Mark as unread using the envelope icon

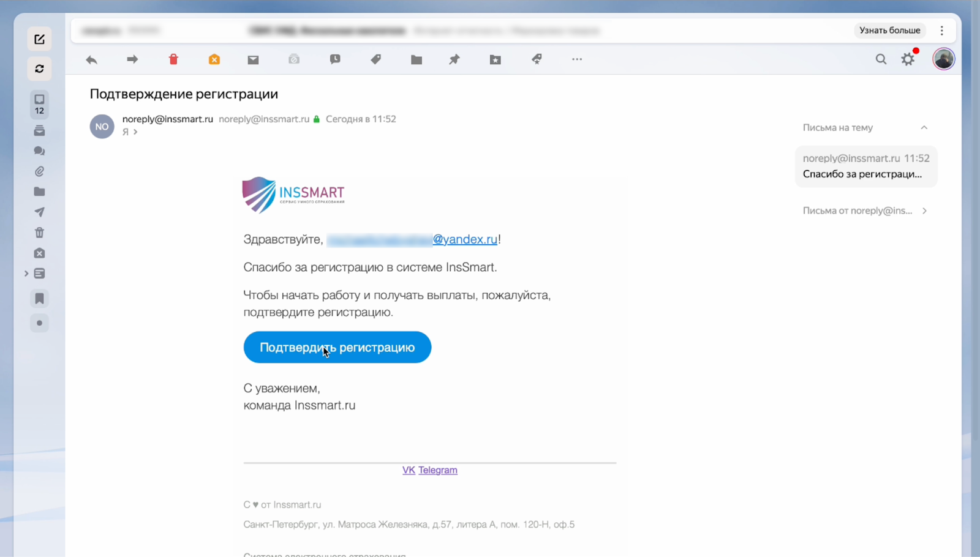(x=253, y=59)
